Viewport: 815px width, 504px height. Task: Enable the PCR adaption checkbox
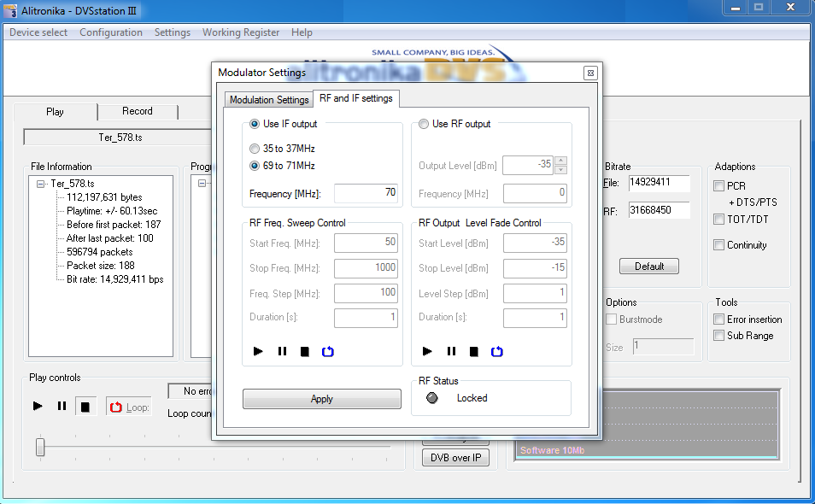pos(718,185)
